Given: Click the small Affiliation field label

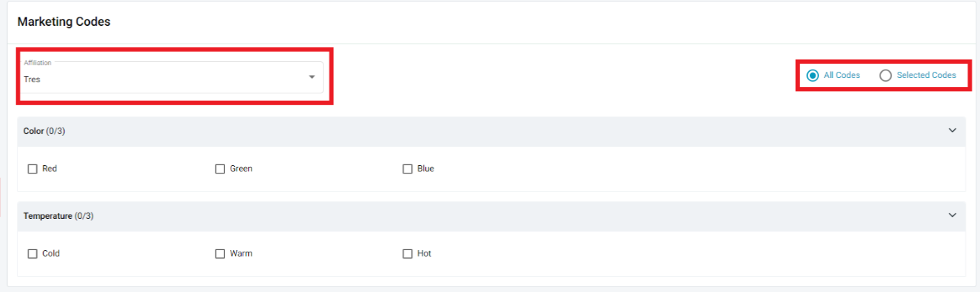Looking at the screenshot, I should tap(38, 63).
